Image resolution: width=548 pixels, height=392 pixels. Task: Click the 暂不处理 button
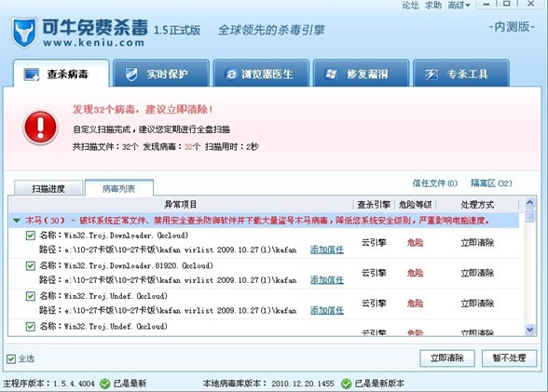509,358
